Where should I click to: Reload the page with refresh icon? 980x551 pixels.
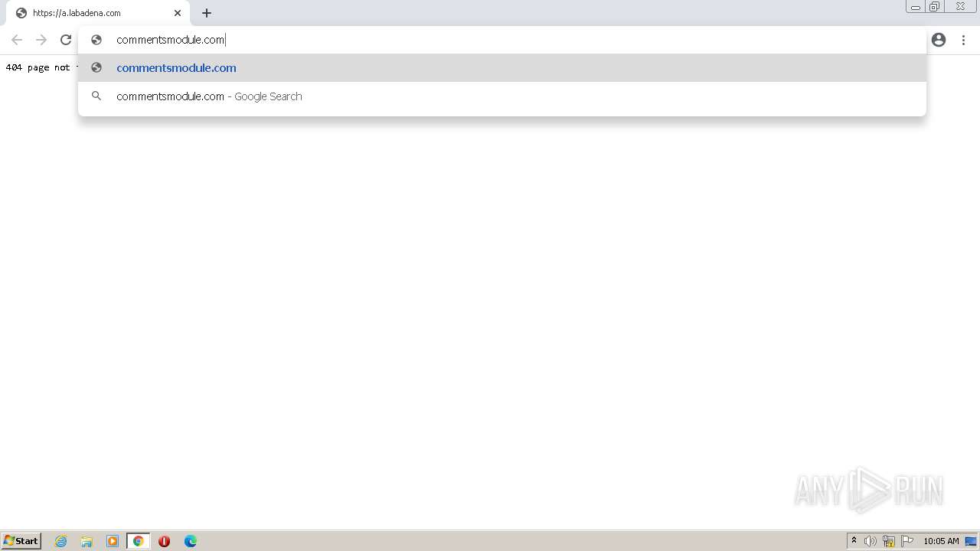pos(66,40)
